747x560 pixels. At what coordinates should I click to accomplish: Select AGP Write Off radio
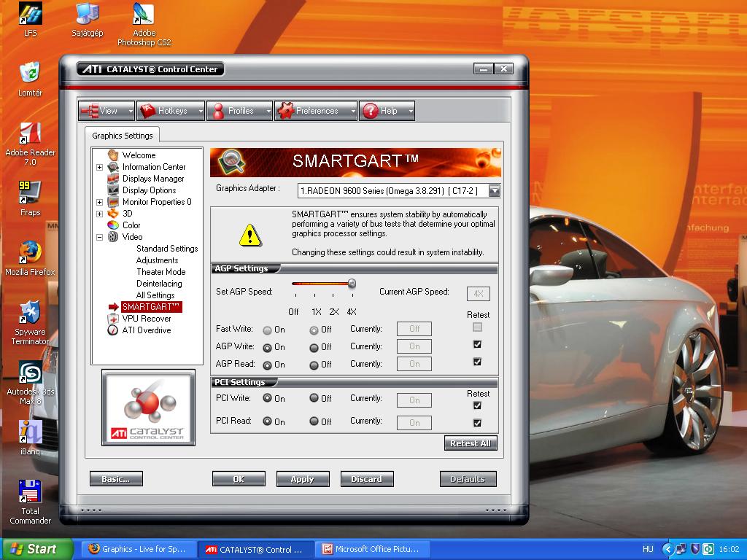click(314, 348)
